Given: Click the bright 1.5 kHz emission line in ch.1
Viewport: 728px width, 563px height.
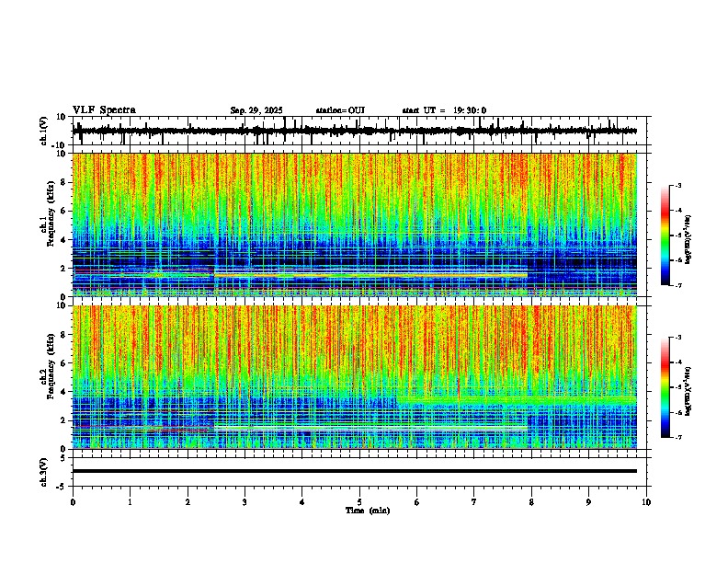Looking at the screenshot, I should tap(370, 275).
